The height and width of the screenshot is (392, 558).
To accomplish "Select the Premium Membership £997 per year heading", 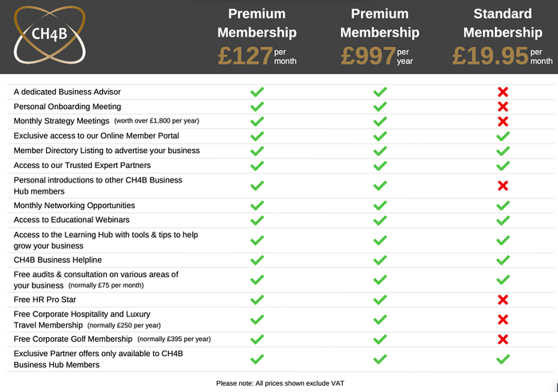I will point(379,37).
